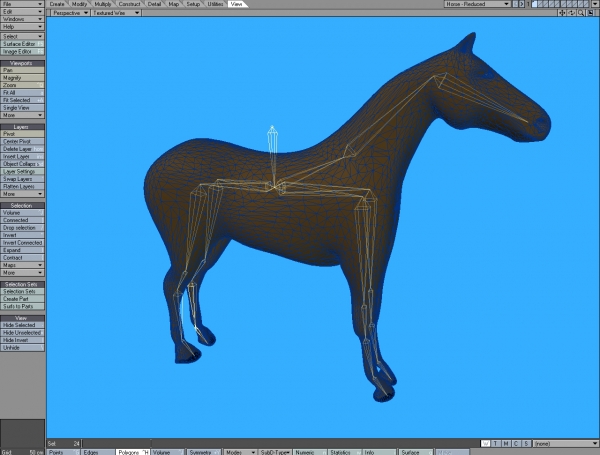Click the Hide Unselected button

tap(22, 333)
